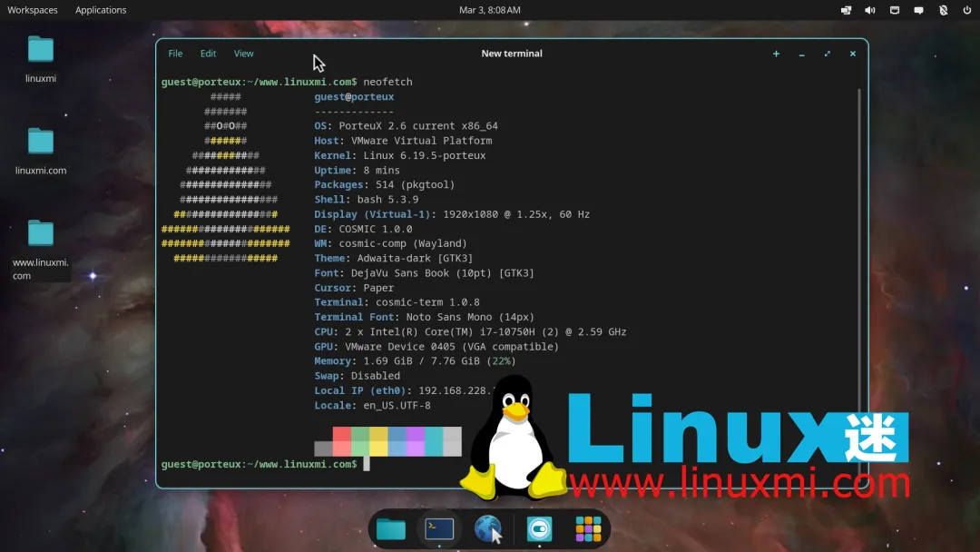Click 'OS: PorteuX 2.6 current x86_64' line

coord(407,125)
